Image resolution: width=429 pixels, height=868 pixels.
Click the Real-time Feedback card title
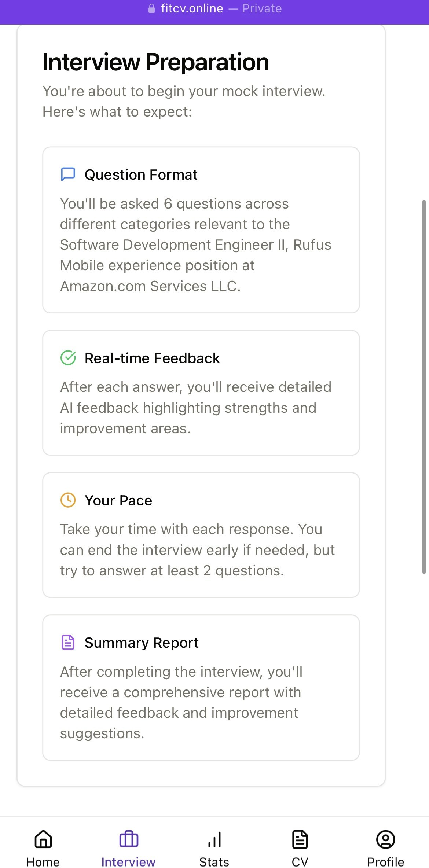[152, 358]
